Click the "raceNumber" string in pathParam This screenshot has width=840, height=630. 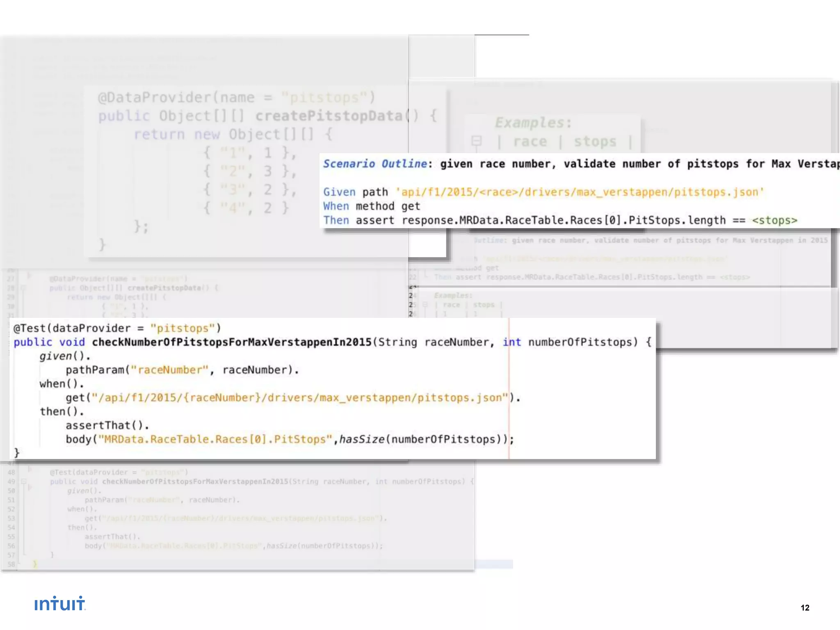pos(169,370)
